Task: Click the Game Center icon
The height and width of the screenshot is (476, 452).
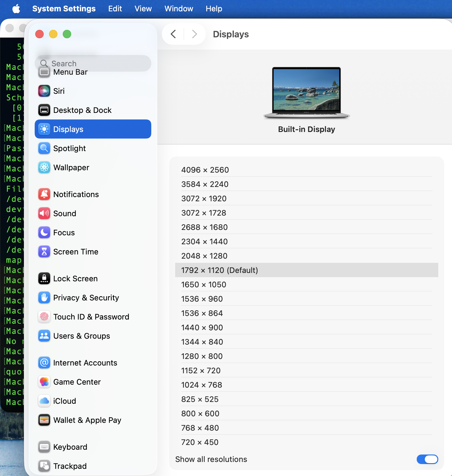Action: coord(44,382)
